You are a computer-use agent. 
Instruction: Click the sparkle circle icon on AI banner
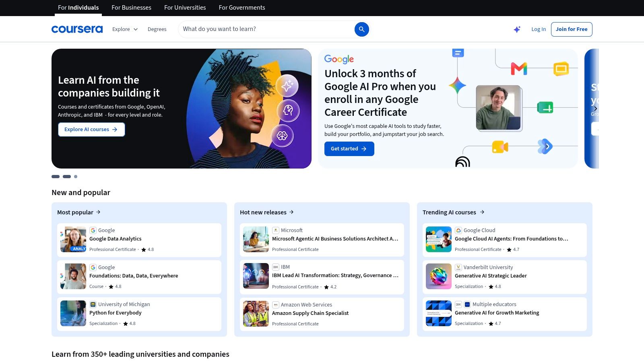click(x=287, y=86)
